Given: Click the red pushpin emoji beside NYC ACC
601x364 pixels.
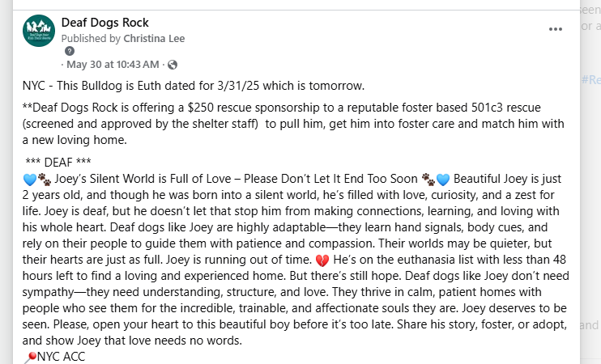Looking at the screenshot, I should tap(30, 357).
